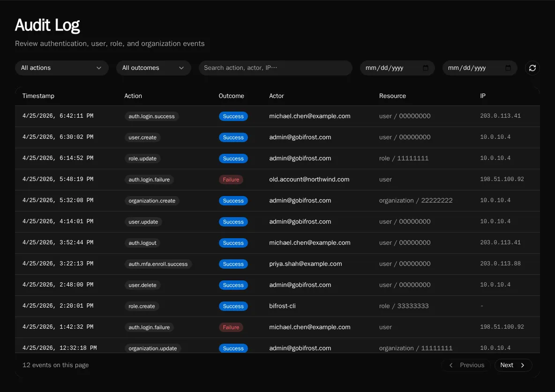This screenshot has width=555, height=392.
Task: Click Success badge in the bifrost-cli row
Action: click(233, 306)
